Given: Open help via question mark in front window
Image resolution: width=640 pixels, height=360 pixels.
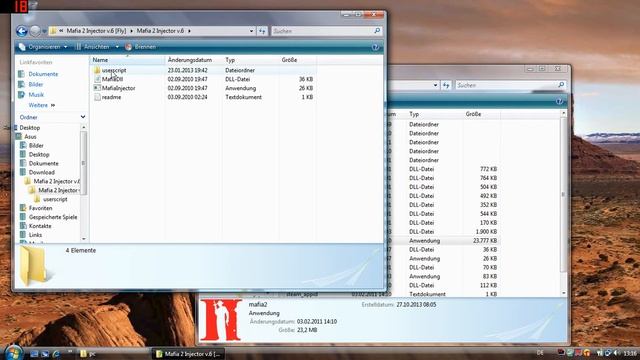Looking at the screenshot, I should (375, 47).
